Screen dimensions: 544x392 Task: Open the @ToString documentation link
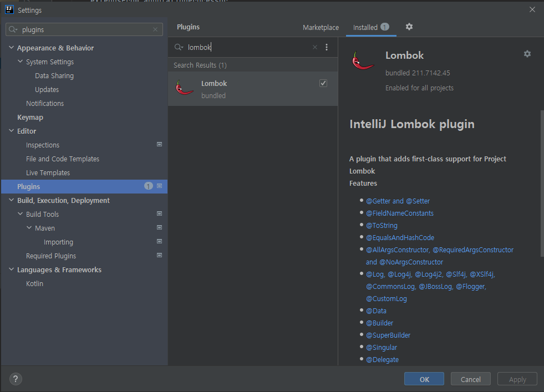coord(382,225)
